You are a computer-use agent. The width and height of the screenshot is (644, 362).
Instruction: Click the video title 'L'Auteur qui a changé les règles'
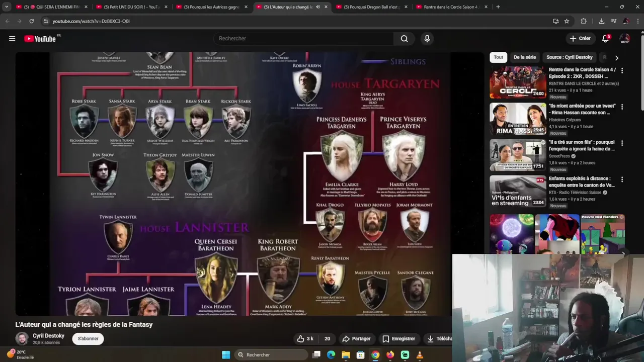pos(84,325)
